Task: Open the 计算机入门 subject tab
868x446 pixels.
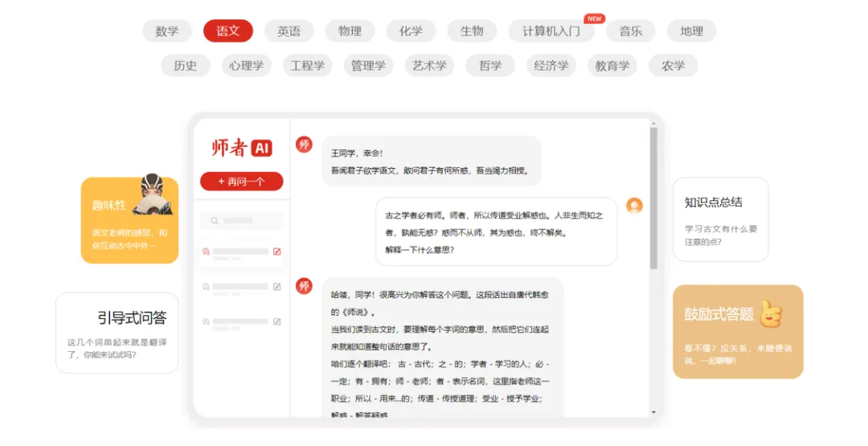Action: 551,31
